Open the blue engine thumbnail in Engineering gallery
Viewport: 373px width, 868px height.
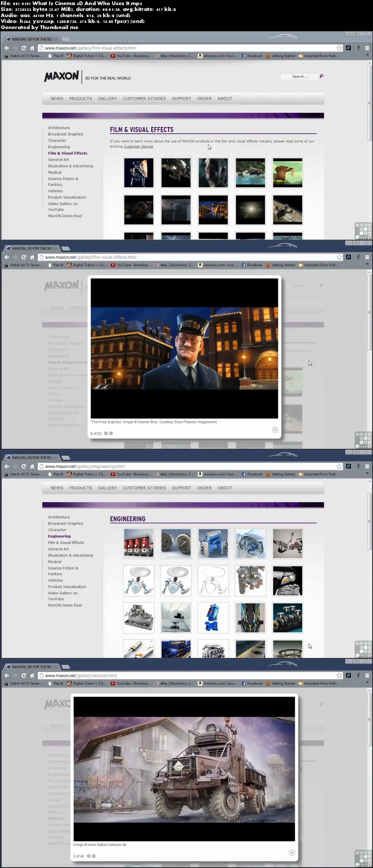[213, 544]
